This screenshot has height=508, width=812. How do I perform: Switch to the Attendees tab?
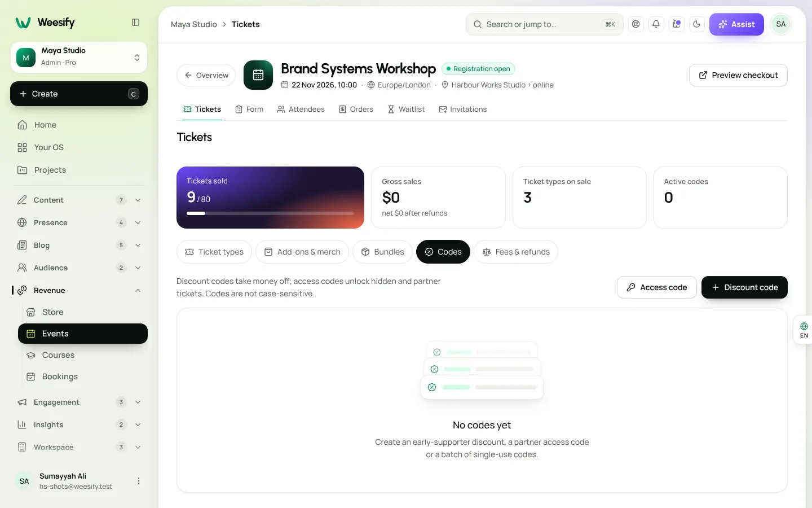point(301,110)
